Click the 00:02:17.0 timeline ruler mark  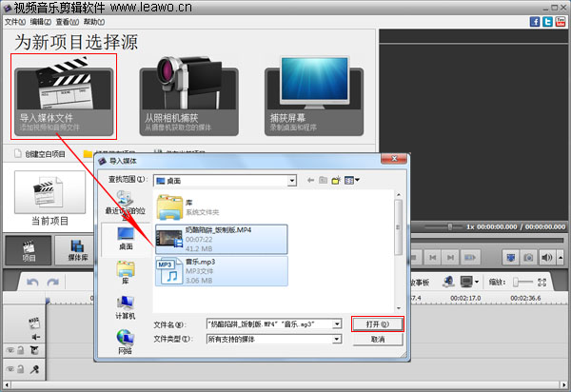(x=465, y=298)
